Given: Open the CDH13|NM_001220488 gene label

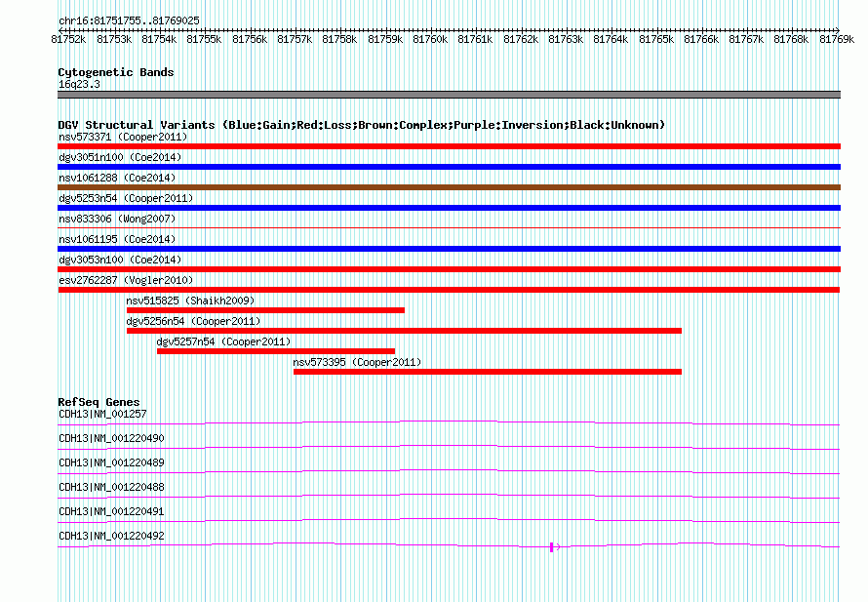Looking at the screenshot, I should tap(111, 488).
